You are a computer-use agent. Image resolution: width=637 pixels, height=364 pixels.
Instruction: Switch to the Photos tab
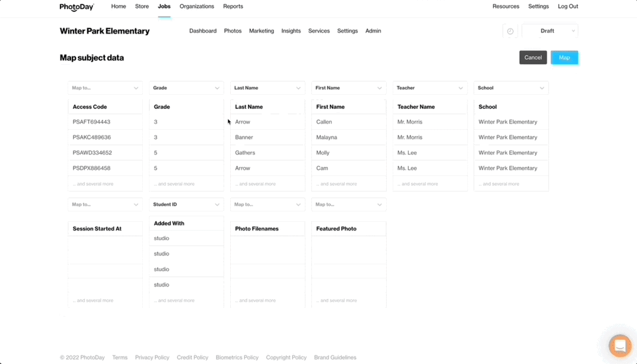[232, 31]
